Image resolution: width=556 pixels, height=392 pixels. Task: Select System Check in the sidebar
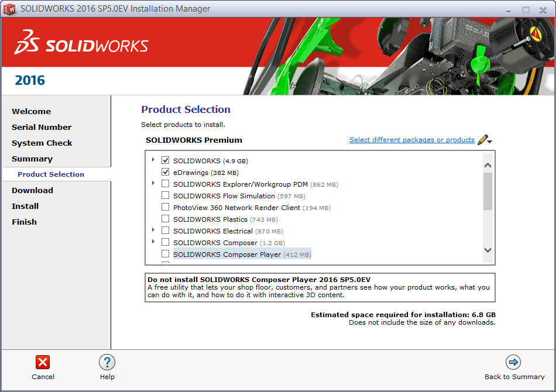42,143
